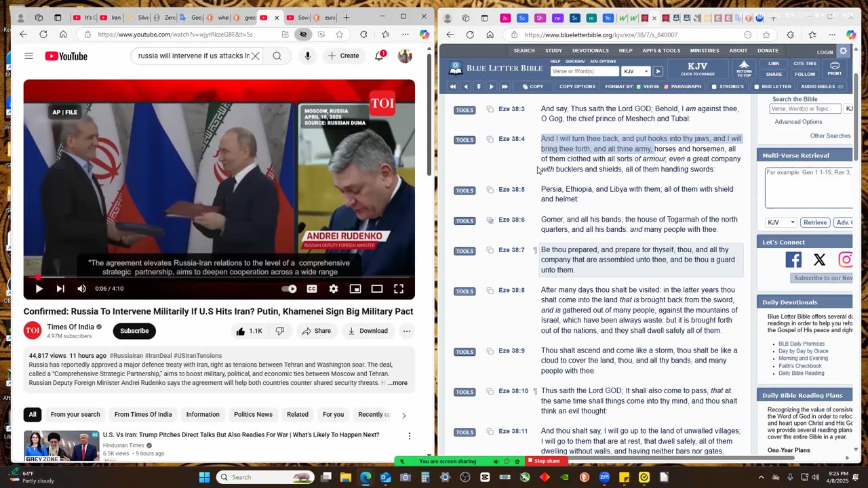Click the search go arrow button
The image size is (868, 488).
pos(658,71)
